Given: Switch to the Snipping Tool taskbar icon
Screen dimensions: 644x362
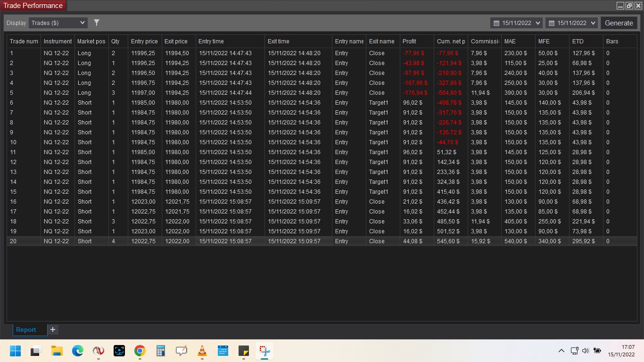Looking at the screenshot, I should click(x=264, y=351).
